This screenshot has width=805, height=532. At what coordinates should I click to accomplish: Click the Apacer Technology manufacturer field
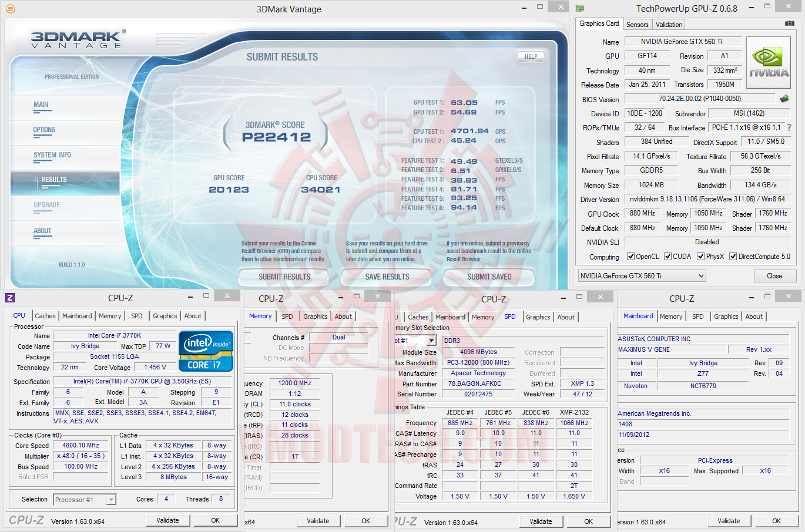(478, 373)
